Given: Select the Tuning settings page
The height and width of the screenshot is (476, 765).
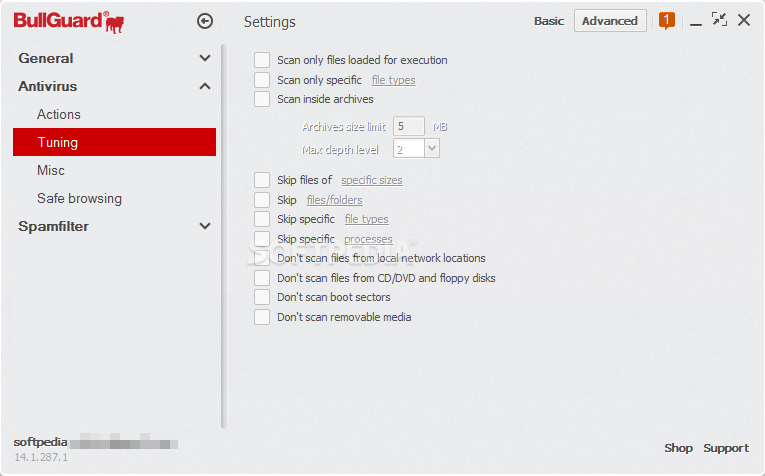Looking at the screenshot, I should pyautogui.click(x=114, y=142).
